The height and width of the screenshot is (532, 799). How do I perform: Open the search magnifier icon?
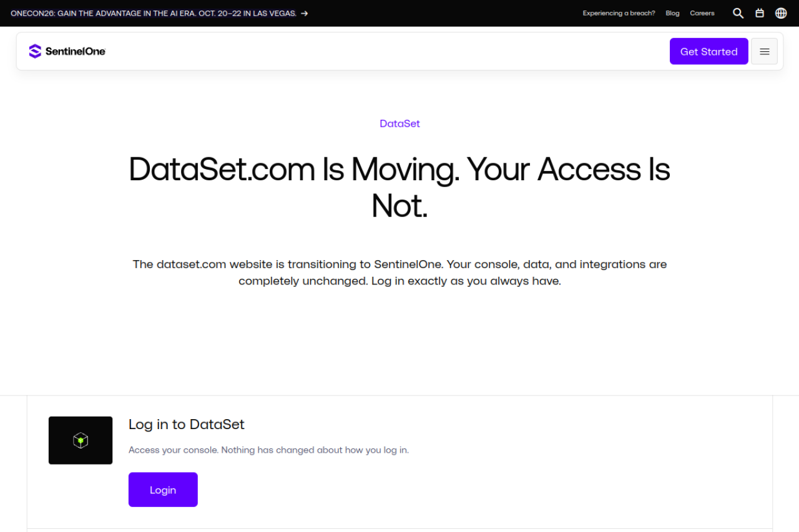[x=738, y=13]
